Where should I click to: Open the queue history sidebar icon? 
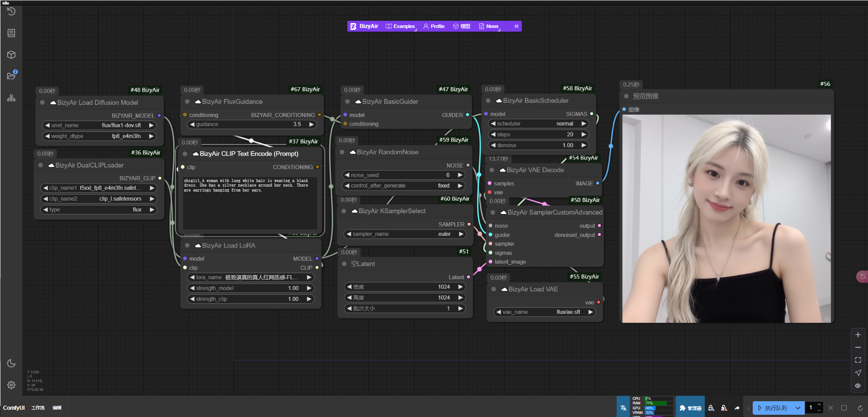(11, 11)
